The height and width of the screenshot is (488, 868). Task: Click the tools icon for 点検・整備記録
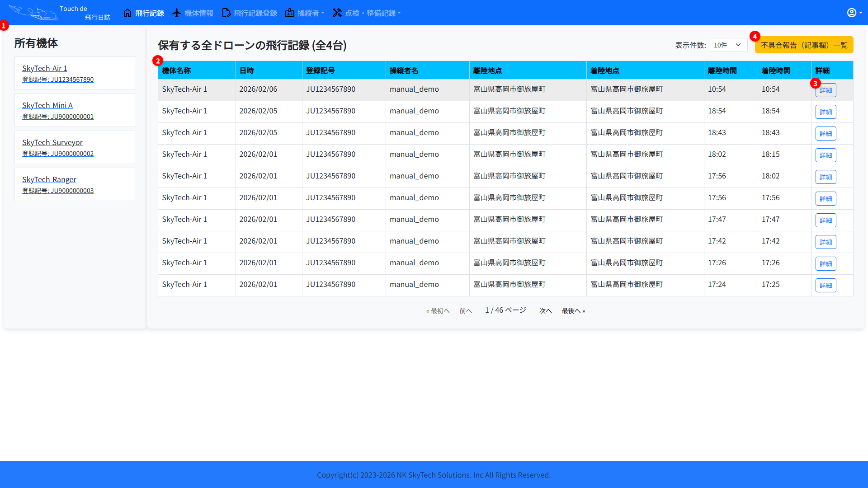(337, 13)
